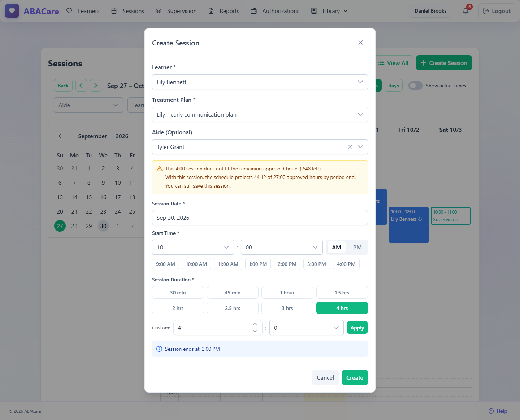520x420 pixels.
Task: Select AM for start time
Action: point(336,247)
